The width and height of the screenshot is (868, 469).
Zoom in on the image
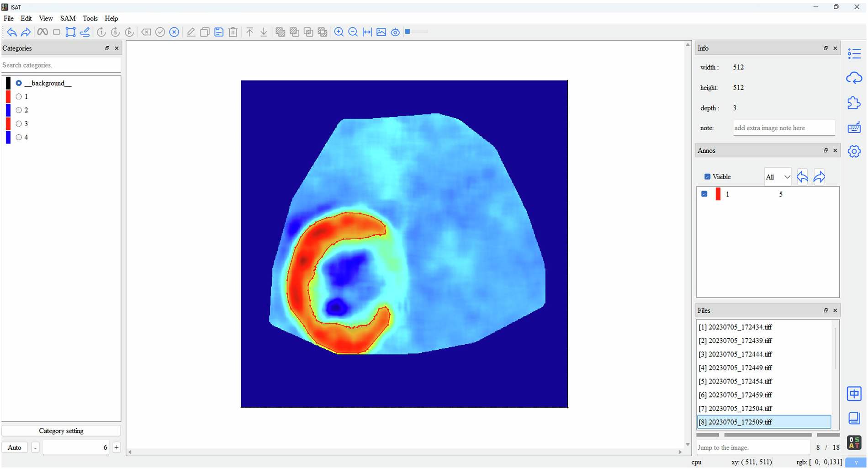point(339,32)
